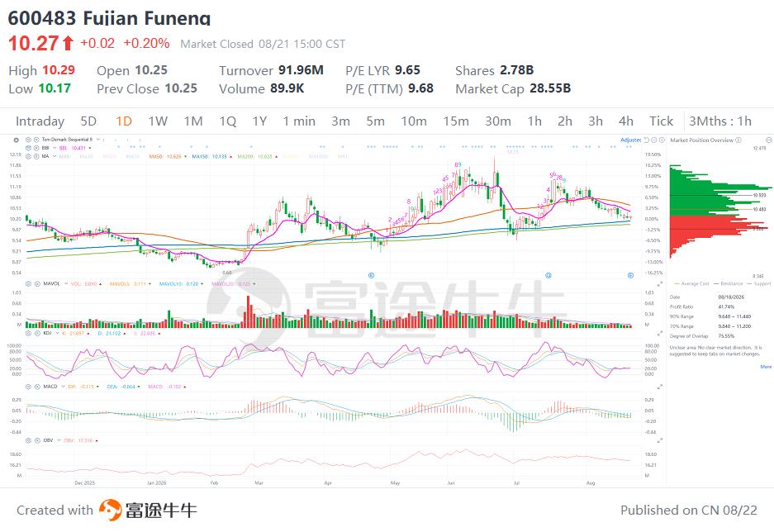Screen dimensions: 774x532
Task: Click the Adjusted price setting link
Action: point(630,140)
